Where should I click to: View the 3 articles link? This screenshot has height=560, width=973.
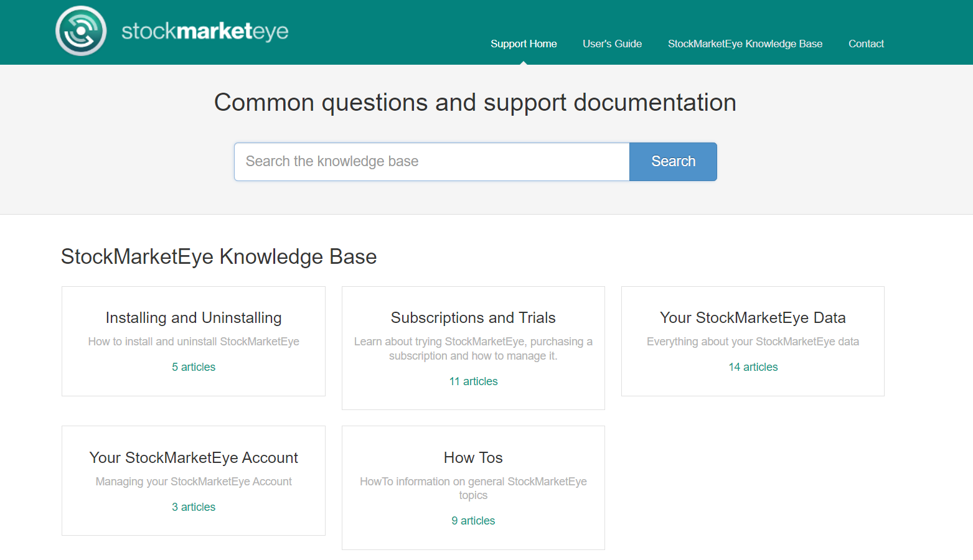click(x=194, y=507)
